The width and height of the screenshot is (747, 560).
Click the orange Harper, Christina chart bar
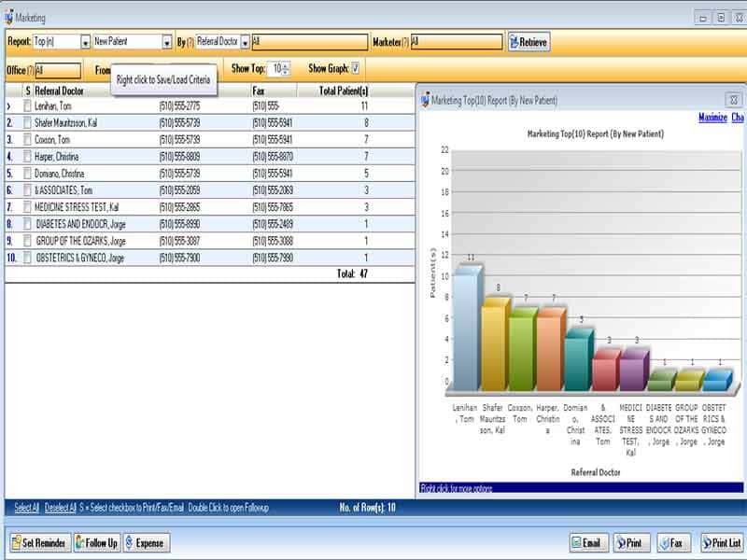[x=551, y=349]
